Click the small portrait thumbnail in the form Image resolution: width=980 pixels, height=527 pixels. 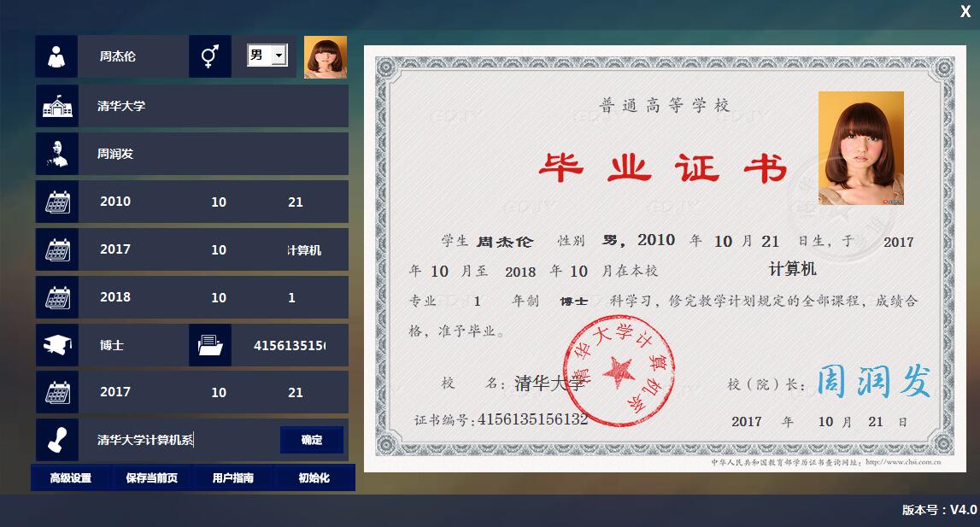[x=325, y=57]
